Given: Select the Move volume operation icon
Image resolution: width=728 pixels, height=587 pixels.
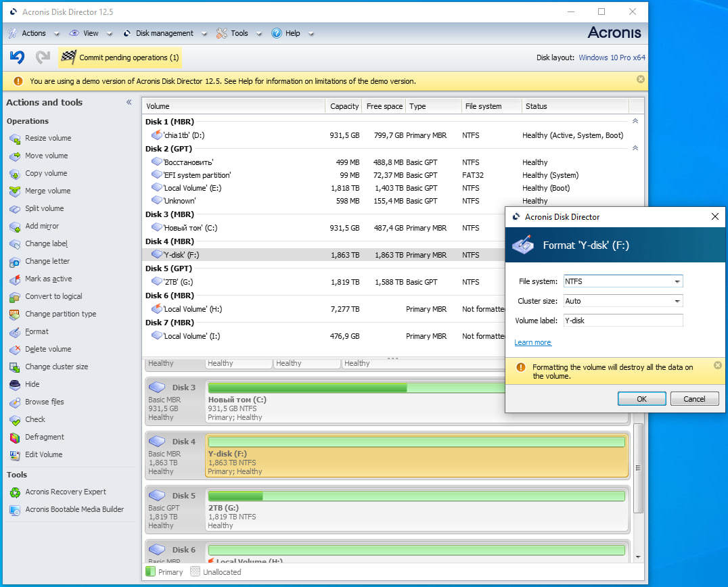Looking at the screenshot, I should coord(15,156).
